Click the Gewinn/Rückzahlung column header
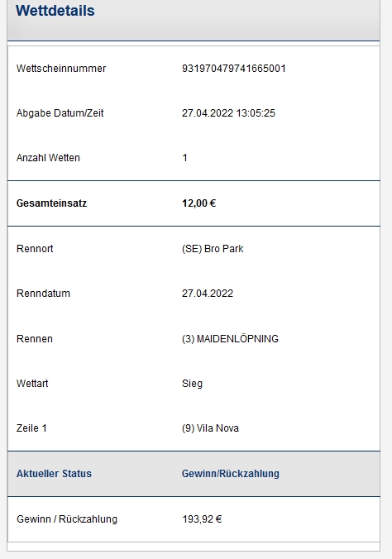This screenshot has width=392, height=559. [x=231, y=474]
